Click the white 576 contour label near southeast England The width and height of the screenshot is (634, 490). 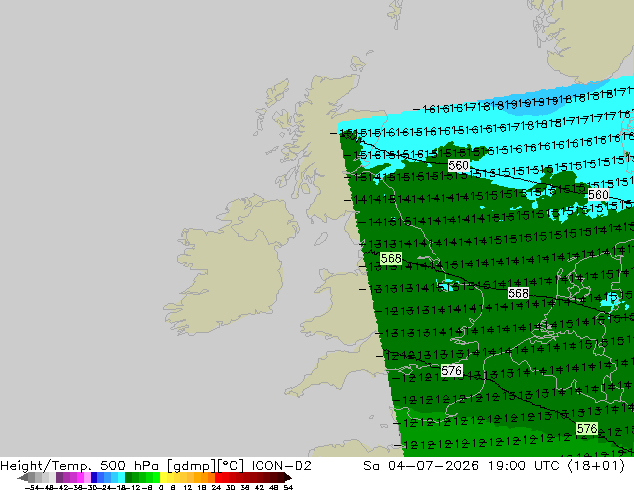(x=452, y=371)
